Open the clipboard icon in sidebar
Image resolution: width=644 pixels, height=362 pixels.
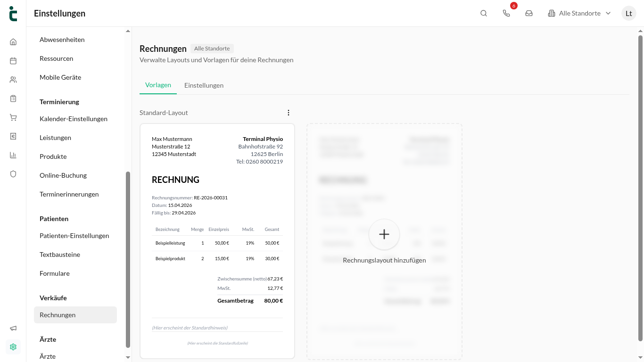13,99
